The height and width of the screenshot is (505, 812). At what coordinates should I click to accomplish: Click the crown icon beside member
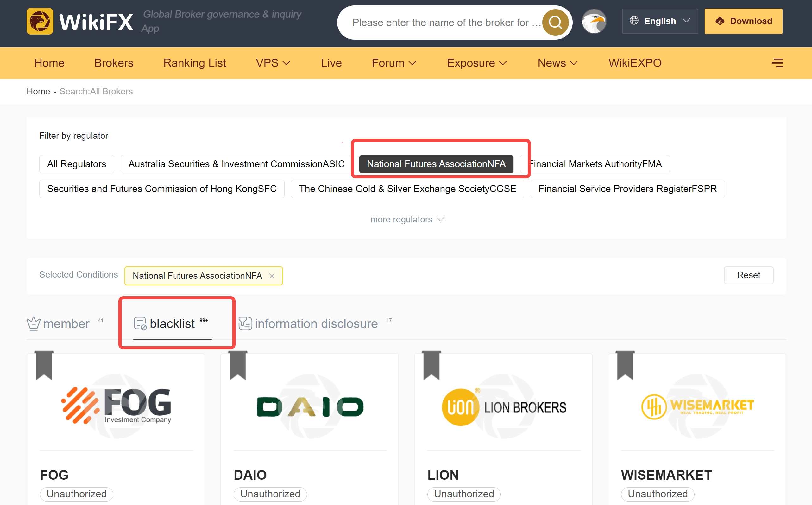coord(33,323)
